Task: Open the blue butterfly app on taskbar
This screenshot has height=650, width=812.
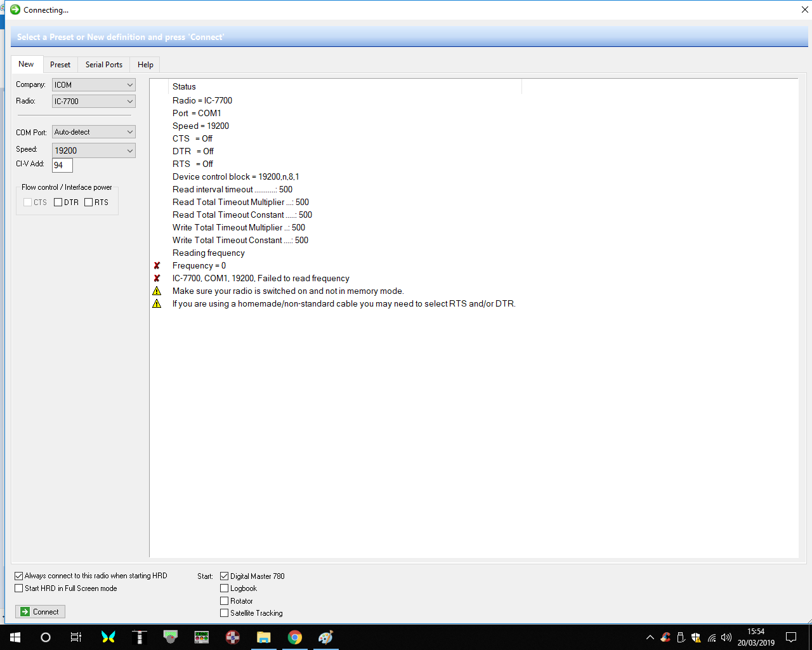Action: (108, 637)
